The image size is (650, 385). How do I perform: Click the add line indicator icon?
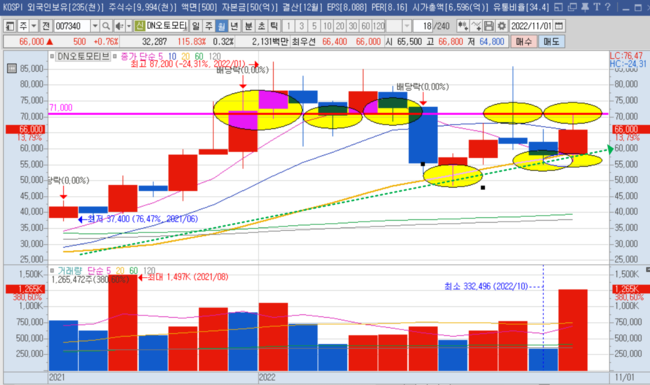coord(476,26)
